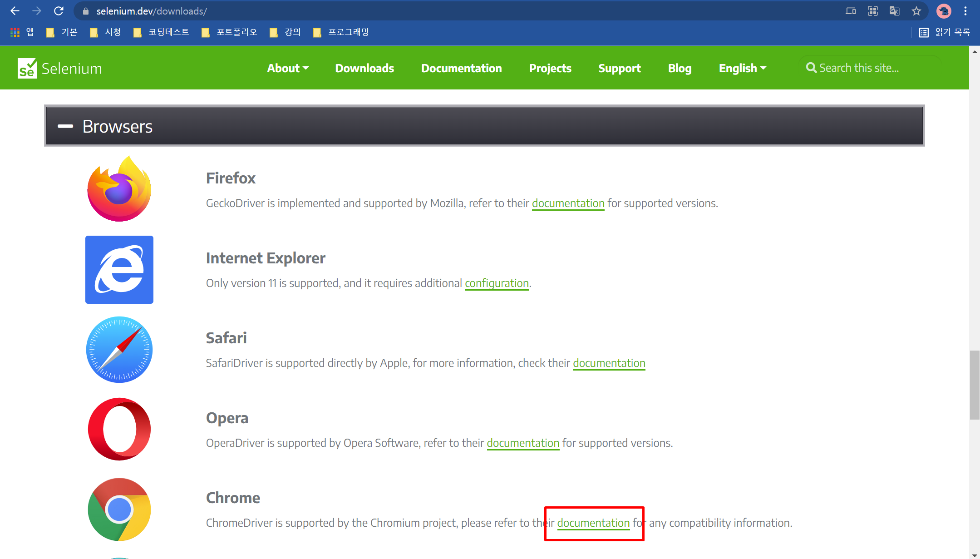Image resolution: width=980 pixels, height=559 pixels.
Task: Open the apps grid bookmark icon
Action: (x=15, y=32)
